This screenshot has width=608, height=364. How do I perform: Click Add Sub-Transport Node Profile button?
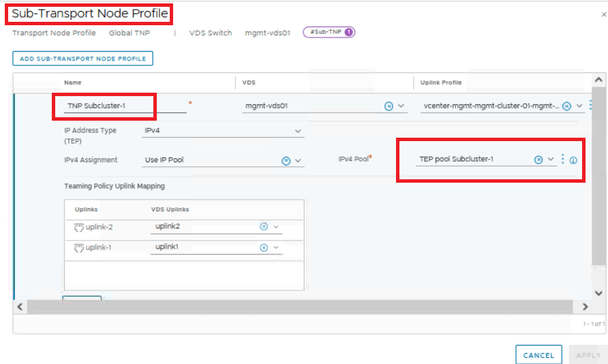(82, 59)
